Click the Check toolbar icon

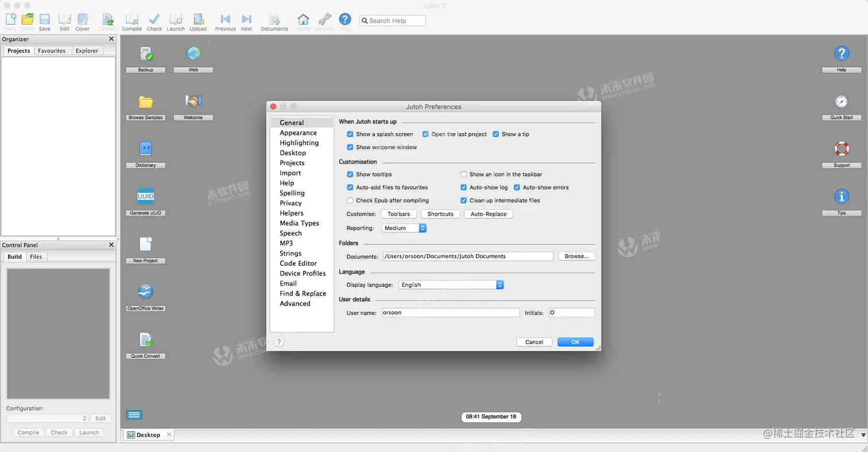154,20
